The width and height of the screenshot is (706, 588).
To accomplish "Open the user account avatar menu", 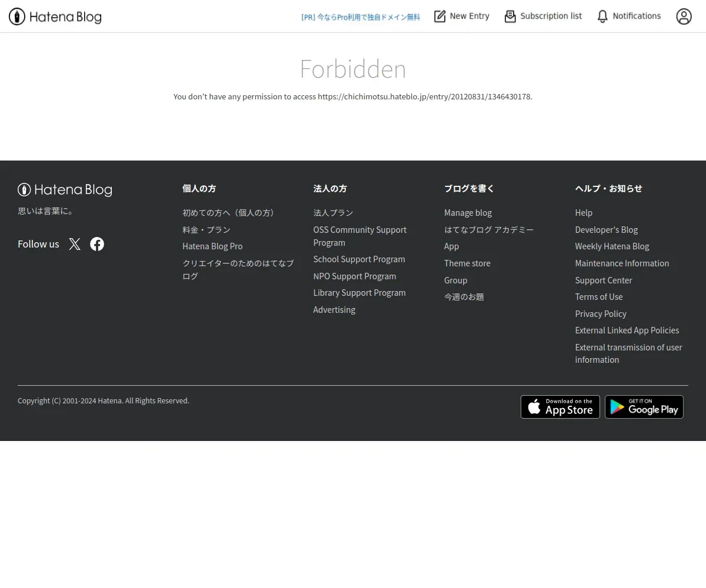I will (x=684, y=16).
